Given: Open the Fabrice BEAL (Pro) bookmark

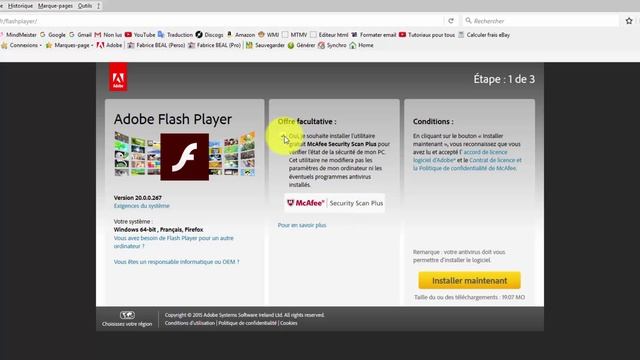Looking at the screenshot, I should [215, 45].
